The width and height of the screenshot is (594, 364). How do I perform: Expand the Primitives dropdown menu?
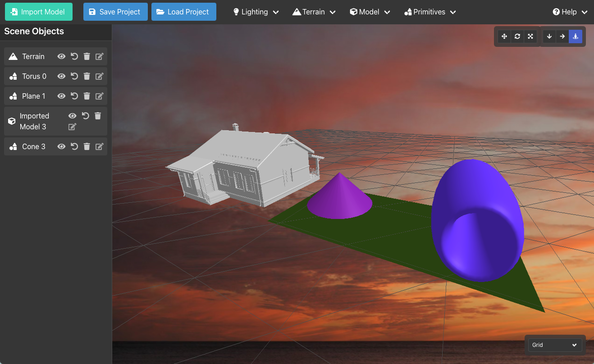430,12
